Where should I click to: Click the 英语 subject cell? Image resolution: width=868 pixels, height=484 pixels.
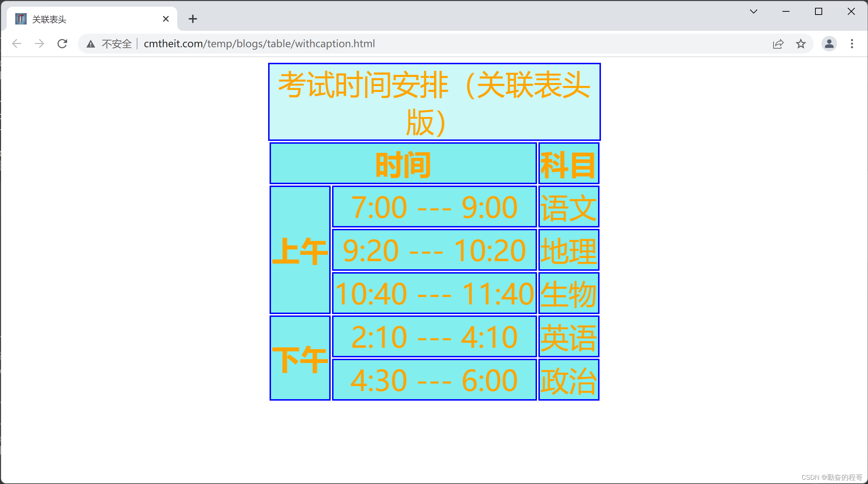[569, 337]
